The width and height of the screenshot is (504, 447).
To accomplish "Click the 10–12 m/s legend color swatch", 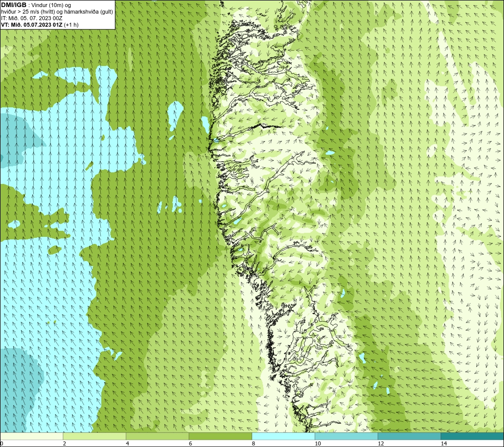I will [347, 436].
